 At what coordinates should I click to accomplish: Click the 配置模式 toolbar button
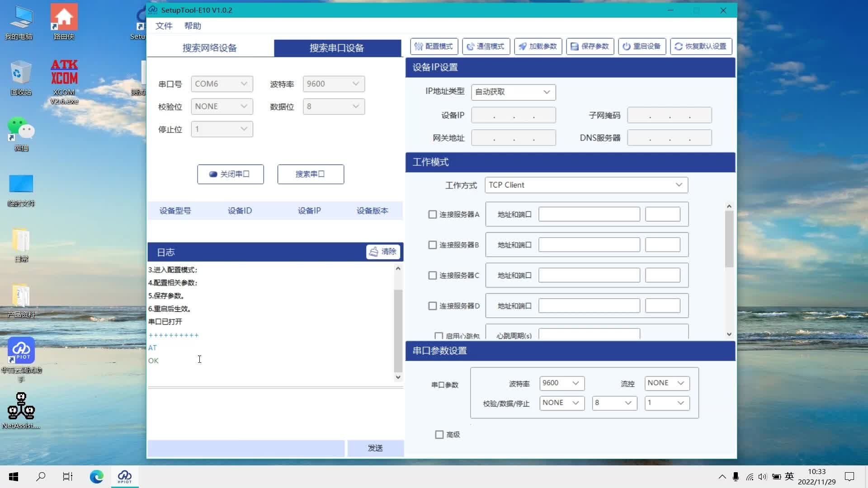[x=434, y=46]
